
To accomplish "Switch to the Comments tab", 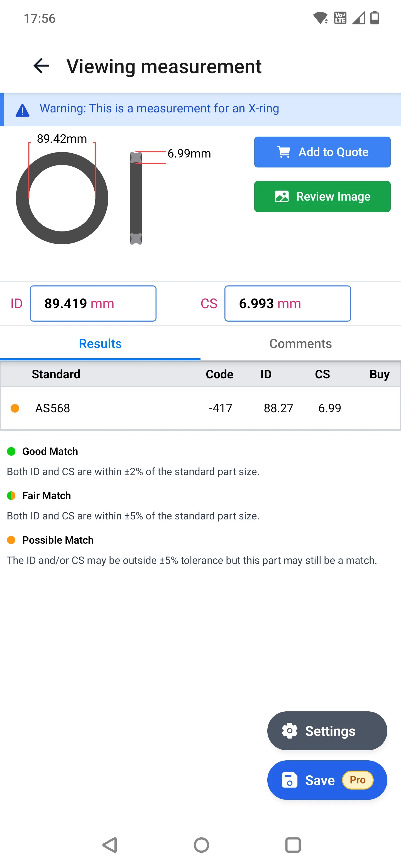I will click(x=300, y=344).
